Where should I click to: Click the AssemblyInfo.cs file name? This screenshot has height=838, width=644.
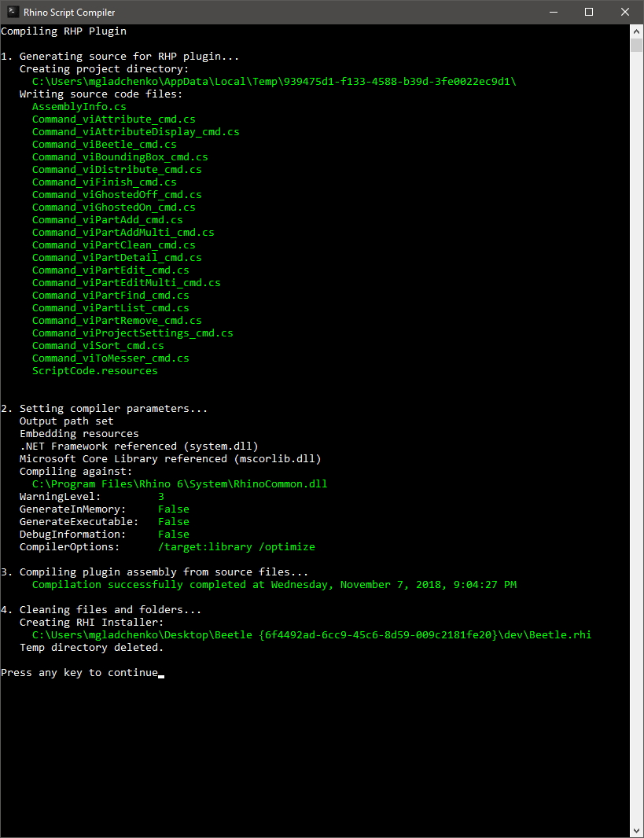[79, 106]
